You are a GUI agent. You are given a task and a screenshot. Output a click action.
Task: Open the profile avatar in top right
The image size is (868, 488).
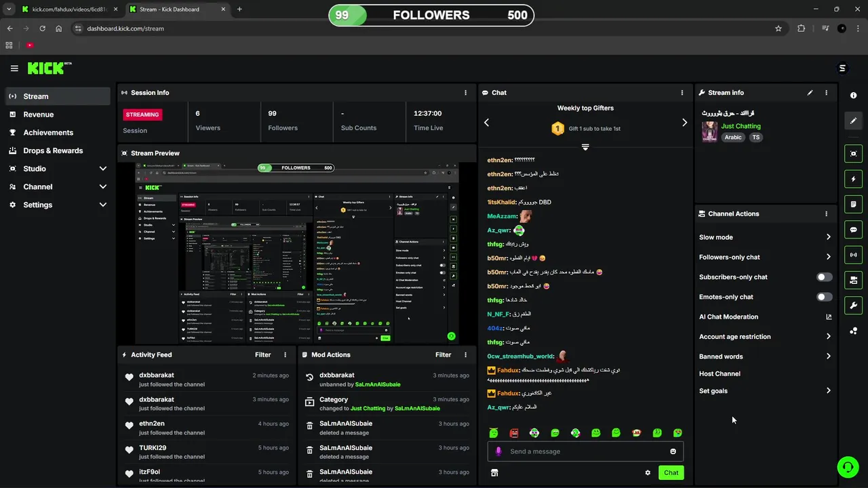click(842, 68)
